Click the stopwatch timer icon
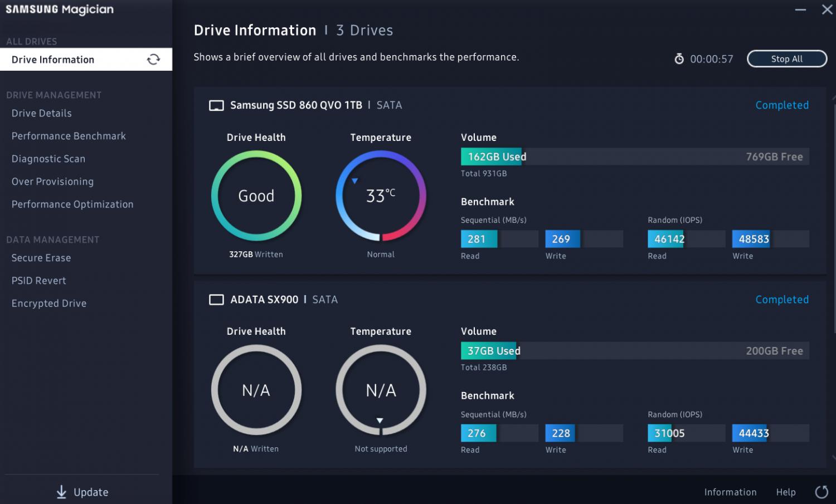The image size is (836, 504). click(x=679, y=58)
